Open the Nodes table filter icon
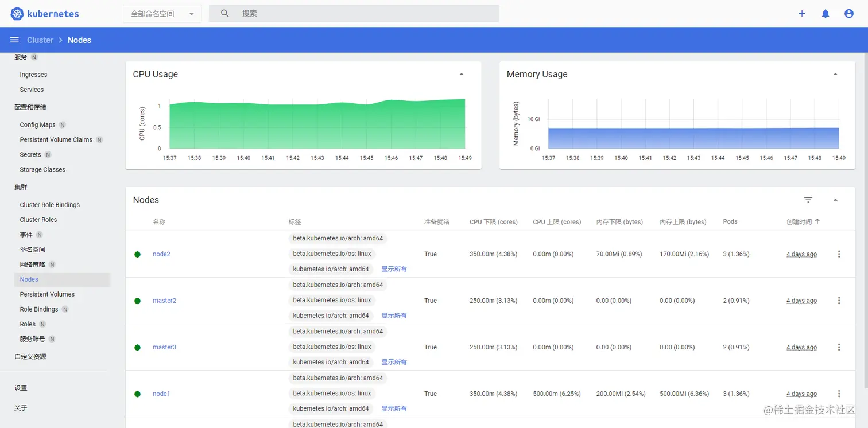868x428 pixels. pyautogui.click(x=808, y=200)
